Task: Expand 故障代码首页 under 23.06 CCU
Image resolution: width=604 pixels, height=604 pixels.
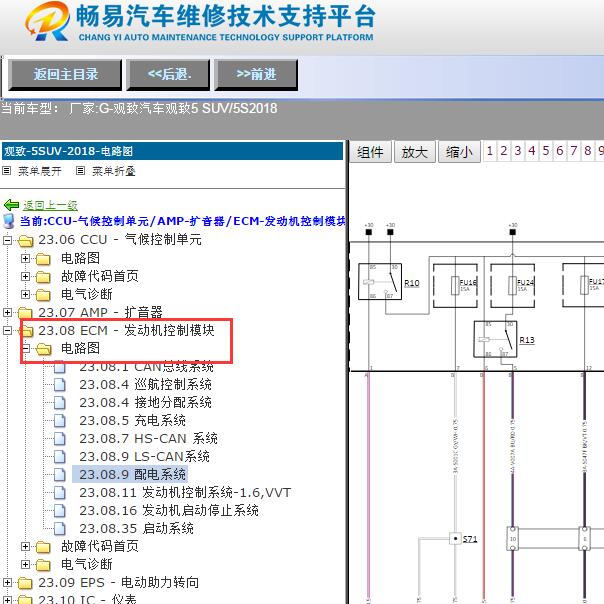Action: click(x=25, y=277)
